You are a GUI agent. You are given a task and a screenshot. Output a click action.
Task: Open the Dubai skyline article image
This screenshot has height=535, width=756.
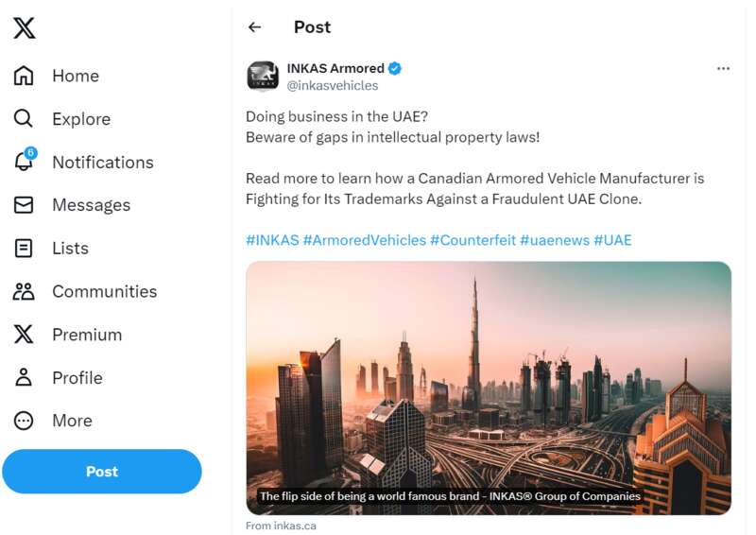point(489,378)
